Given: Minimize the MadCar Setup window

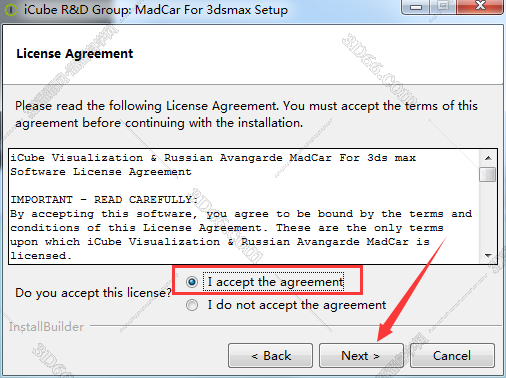Looking at the screenshot, I should pyautogui.click(x=416, y=6).
